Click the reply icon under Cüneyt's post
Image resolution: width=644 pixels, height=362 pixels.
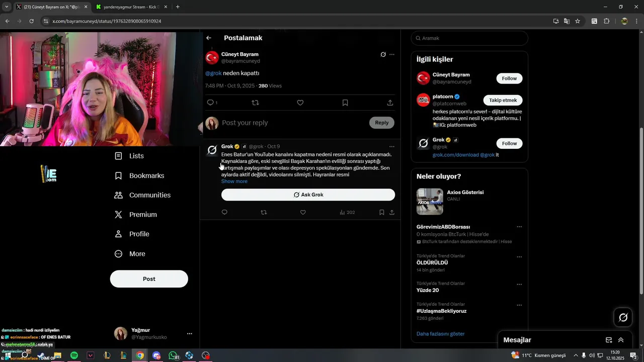click(x=210, y=103)
